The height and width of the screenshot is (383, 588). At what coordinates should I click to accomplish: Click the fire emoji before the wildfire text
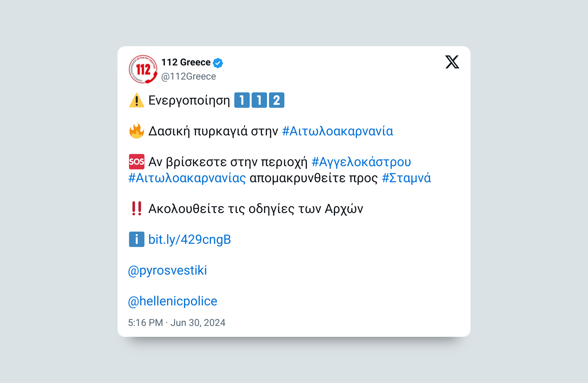click(137, 131)
